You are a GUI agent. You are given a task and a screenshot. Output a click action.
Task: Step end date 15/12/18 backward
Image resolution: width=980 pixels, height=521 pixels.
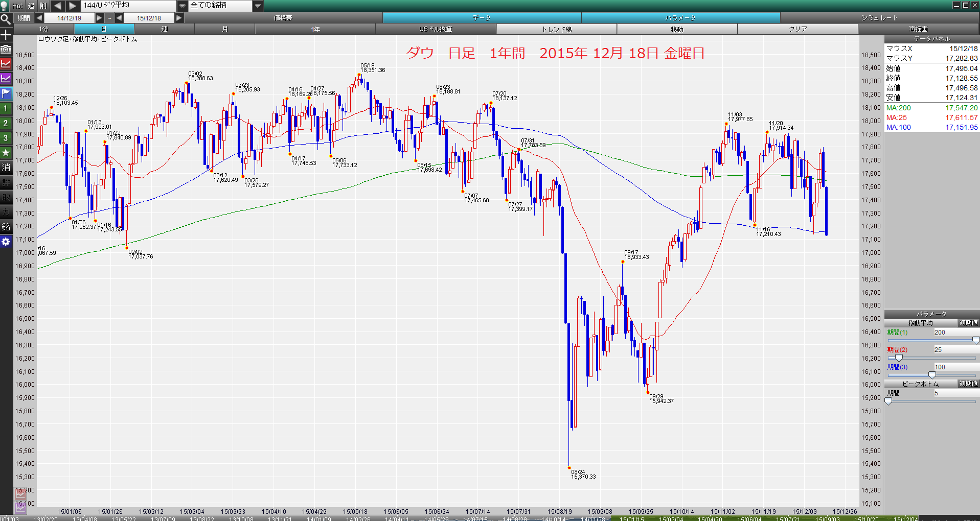point(119,18)
